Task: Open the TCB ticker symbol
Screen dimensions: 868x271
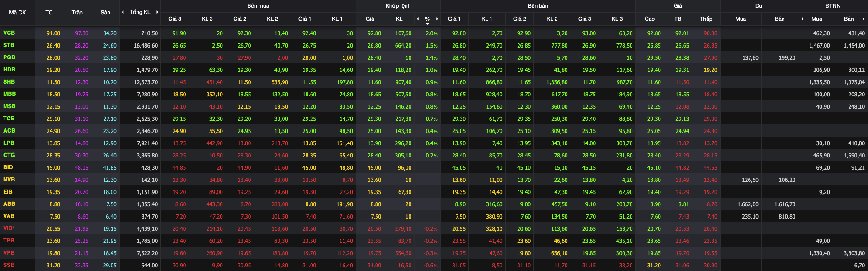Action: coord(9,119)
